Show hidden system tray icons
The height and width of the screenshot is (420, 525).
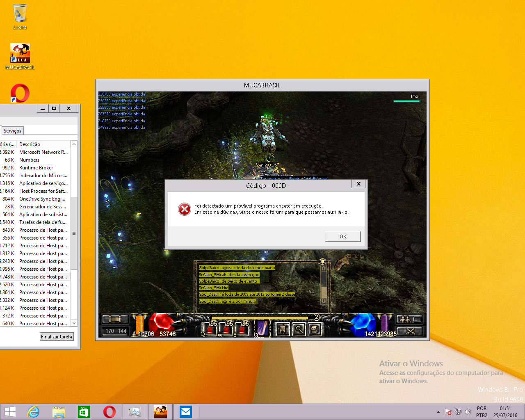pyautogui.click(x=438, y=412)
